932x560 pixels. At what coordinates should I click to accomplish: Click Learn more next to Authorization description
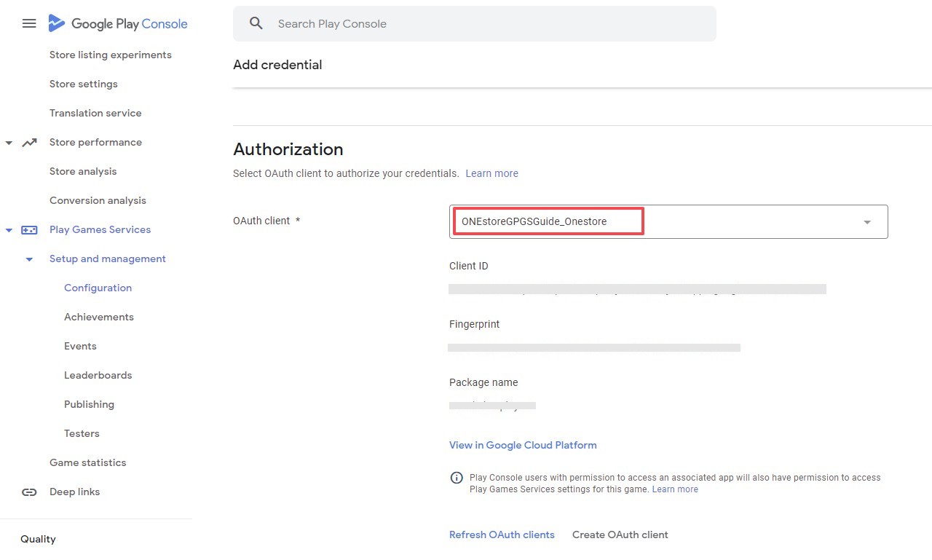(x=492, y=173)
